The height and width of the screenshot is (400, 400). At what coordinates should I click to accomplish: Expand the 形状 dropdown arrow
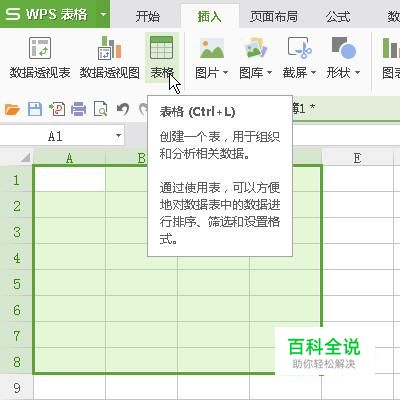(357, 72)
